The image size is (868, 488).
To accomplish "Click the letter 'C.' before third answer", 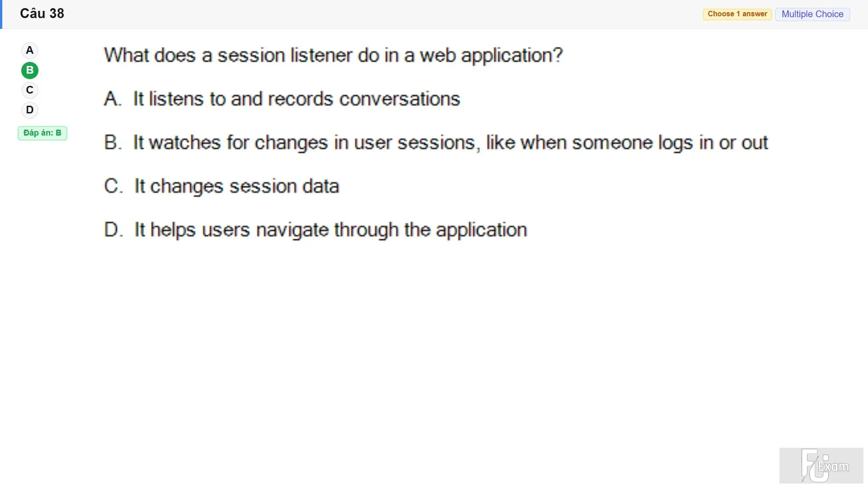I will tap(113, 186).
